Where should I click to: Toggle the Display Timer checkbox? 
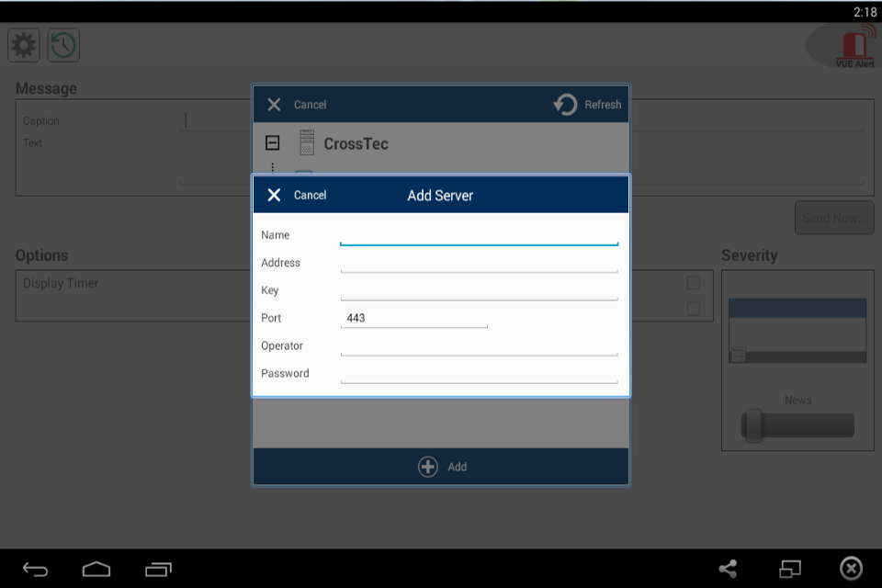(694, 282)
